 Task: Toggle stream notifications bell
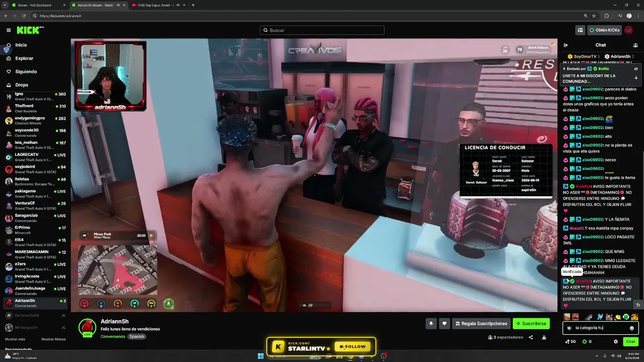point(431,324)
